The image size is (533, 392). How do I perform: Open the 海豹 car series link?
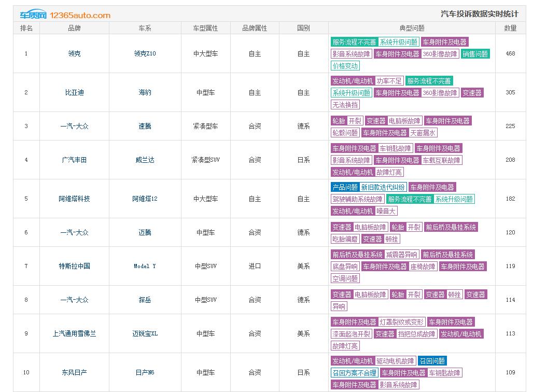click(145, 92)
